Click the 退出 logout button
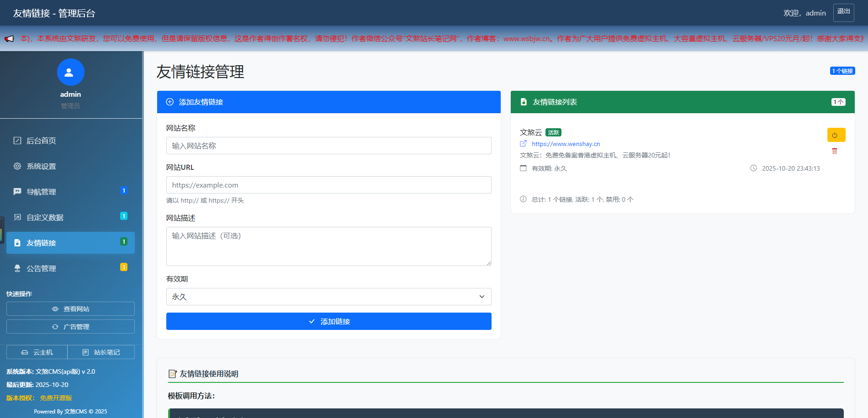 pyautogui.click(x=843, y=12)
